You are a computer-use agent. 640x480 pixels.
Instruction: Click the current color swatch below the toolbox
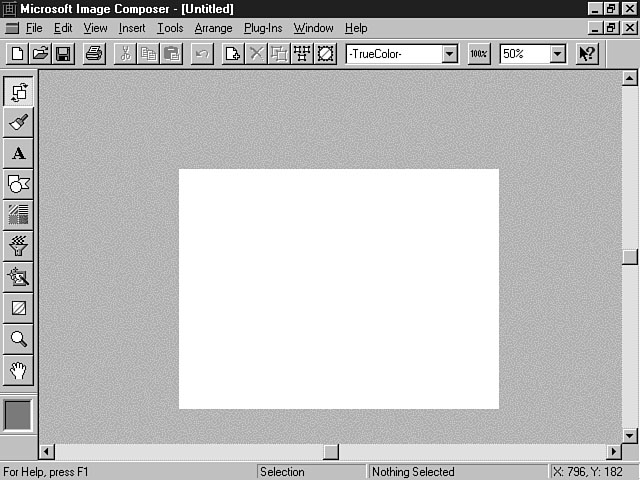tap(18, 415)
